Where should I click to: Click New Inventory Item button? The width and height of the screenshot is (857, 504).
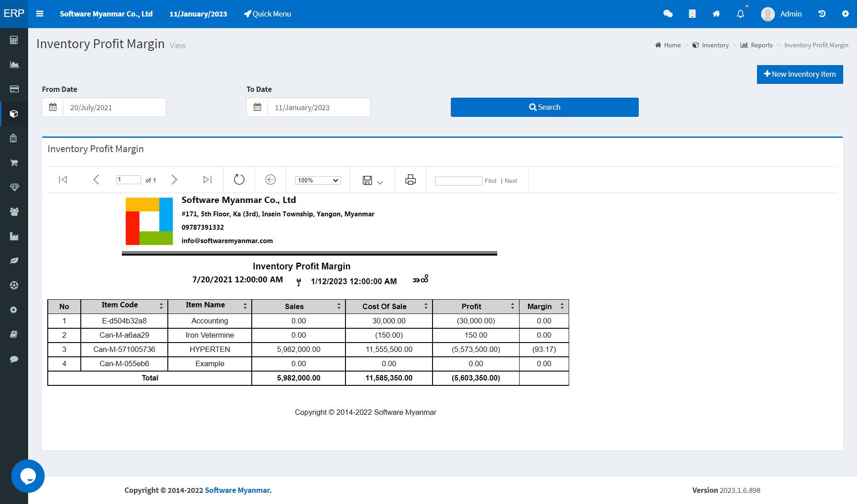point(800,74)
